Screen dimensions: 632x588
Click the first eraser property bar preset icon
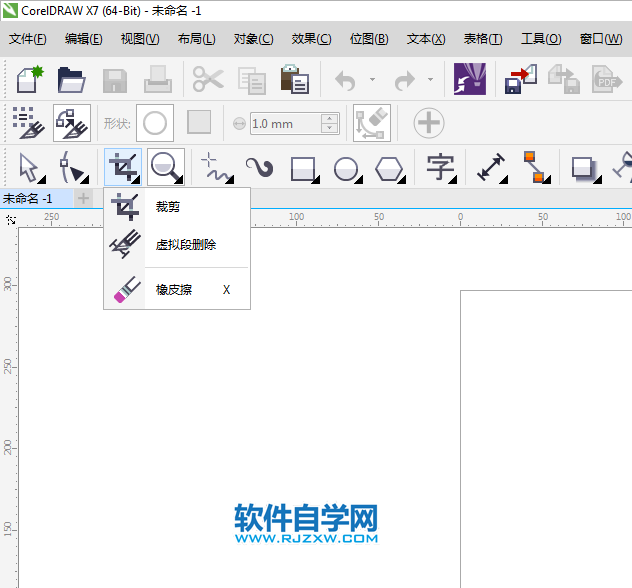(x=29, y=123)
